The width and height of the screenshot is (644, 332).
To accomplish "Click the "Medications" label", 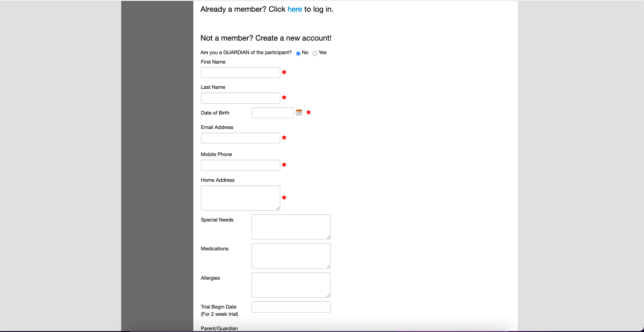I will coord(215,249).
